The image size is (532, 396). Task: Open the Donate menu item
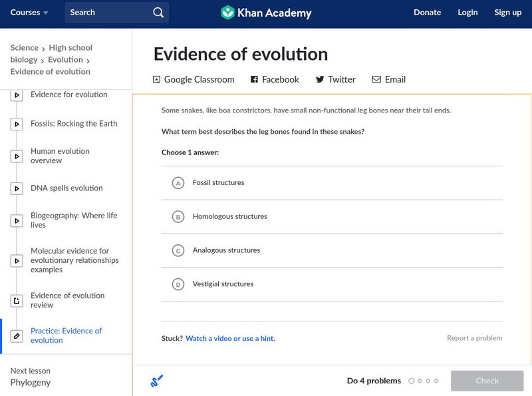click(427, 12)
